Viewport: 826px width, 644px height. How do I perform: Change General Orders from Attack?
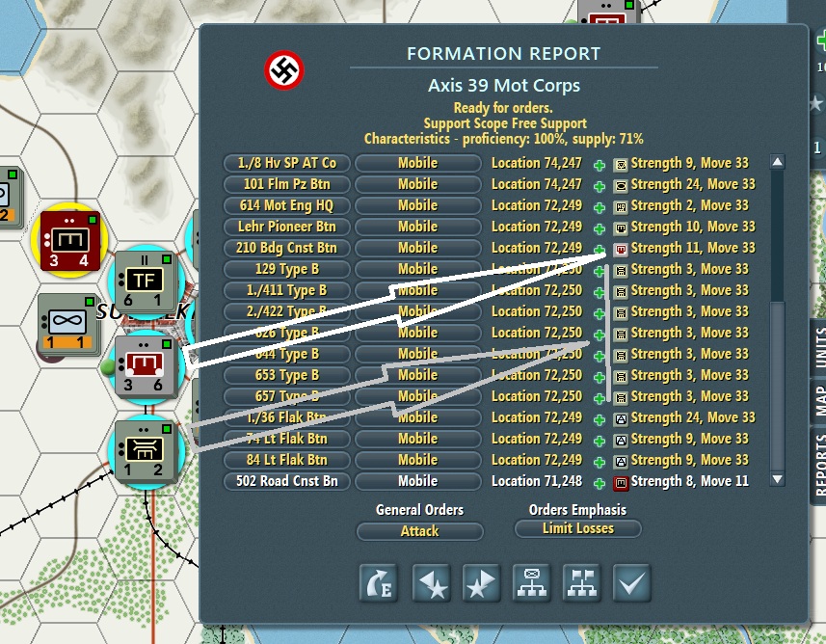[x=420, y=530]
